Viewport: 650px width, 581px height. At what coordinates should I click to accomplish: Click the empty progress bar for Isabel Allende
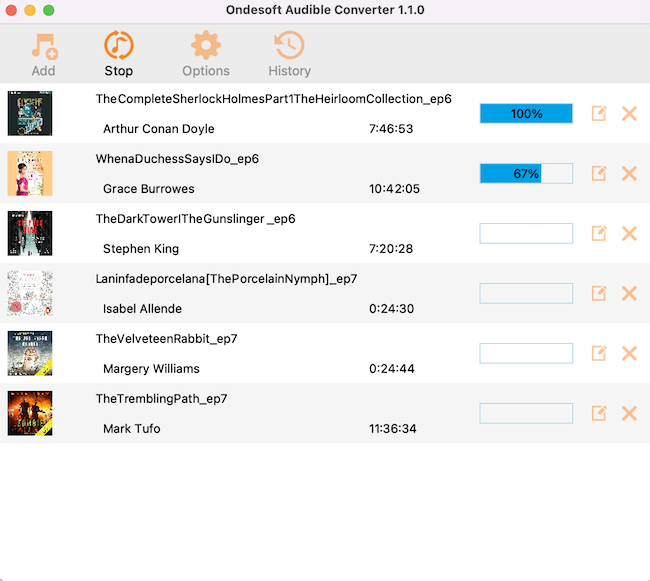[x=526, y=293]
